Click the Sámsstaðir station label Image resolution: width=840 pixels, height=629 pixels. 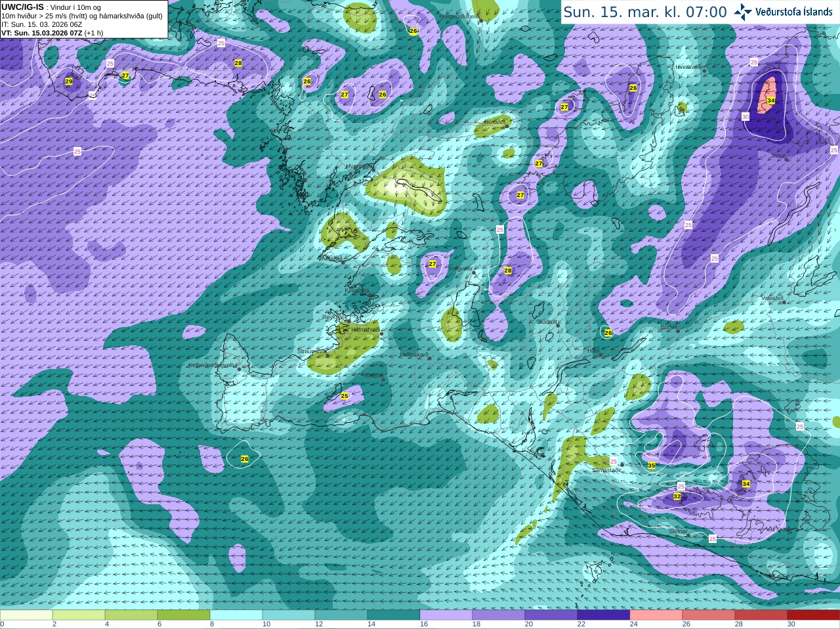606,470
